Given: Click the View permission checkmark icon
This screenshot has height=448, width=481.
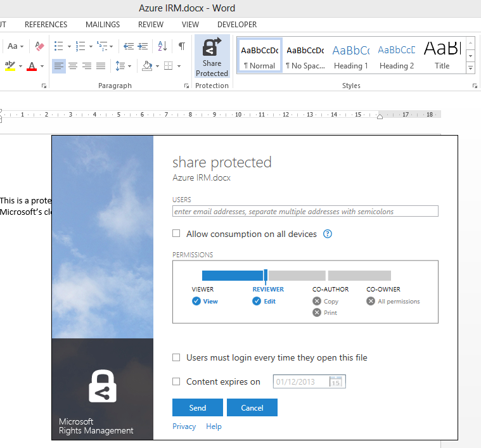Looking at the screenshot, I should click(196, 302).
